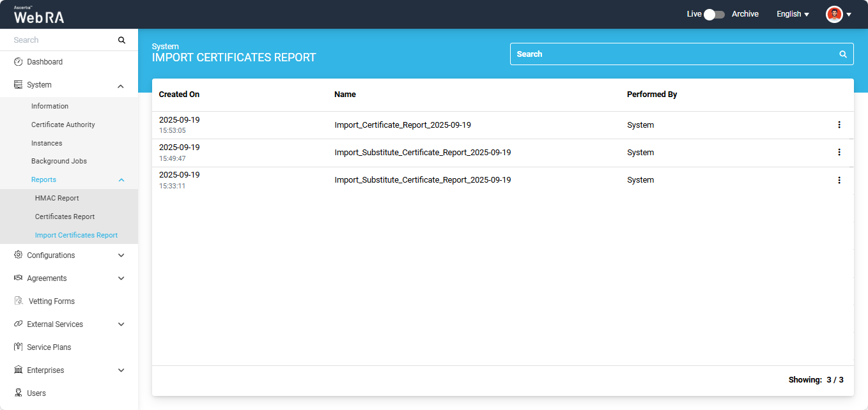Click the Vetting Forms document icon
This screenshot has width=868, height=410.
19,301
